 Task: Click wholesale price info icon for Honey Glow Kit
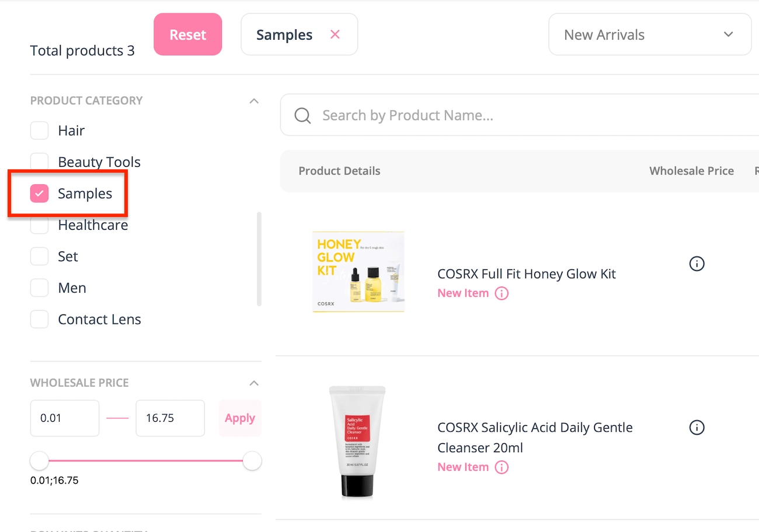(697, 264)
